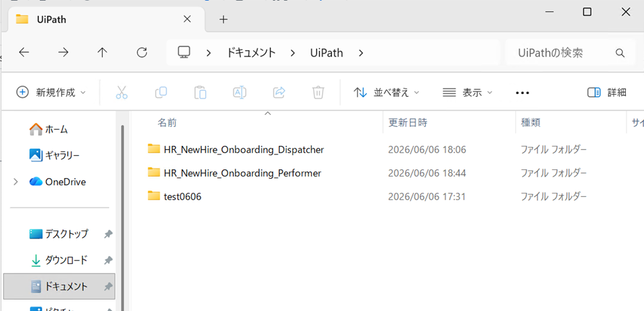Toggle the 詳細 details pane
Screen dimensions: 644x311
tap(606, 93)
